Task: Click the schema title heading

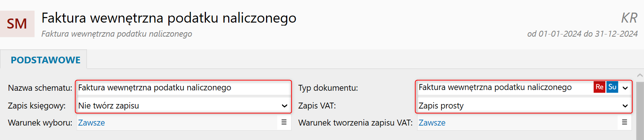Action: 169,18
